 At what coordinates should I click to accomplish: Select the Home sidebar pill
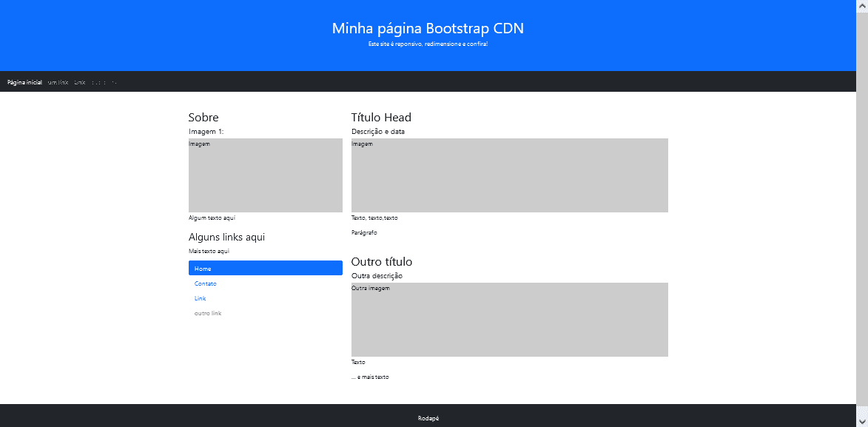pyautogui.click(x=265, y=268)
